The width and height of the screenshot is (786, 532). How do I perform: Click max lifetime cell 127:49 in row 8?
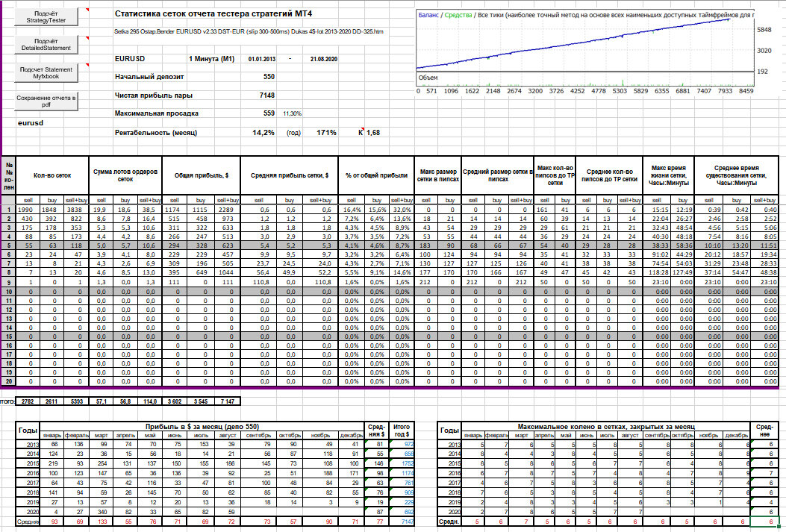pos(682,272)
